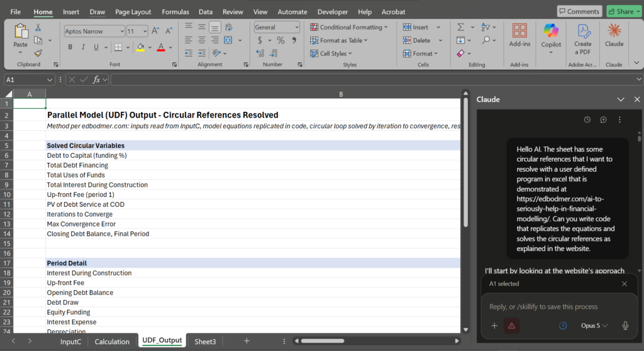Open the font size dropdown

click(145, 31)
